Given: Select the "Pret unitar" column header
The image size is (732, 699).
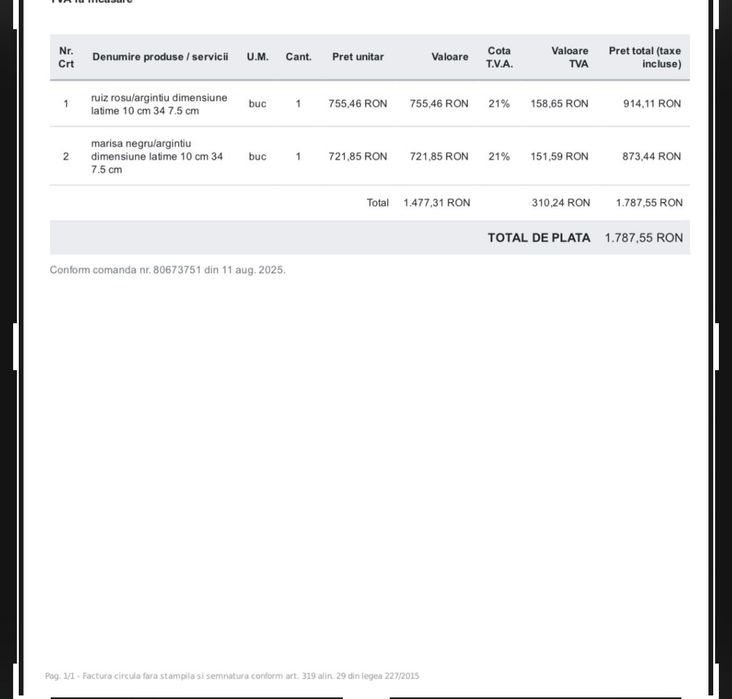Looking at the screenshot, I should tap(358, 57).
